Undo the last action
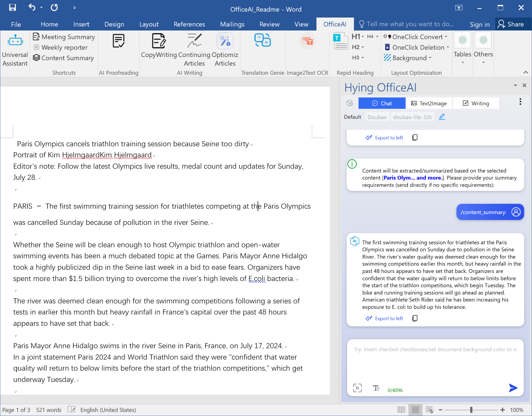The width and height of the screenshot is (532, 416). (x=32, y=8)
